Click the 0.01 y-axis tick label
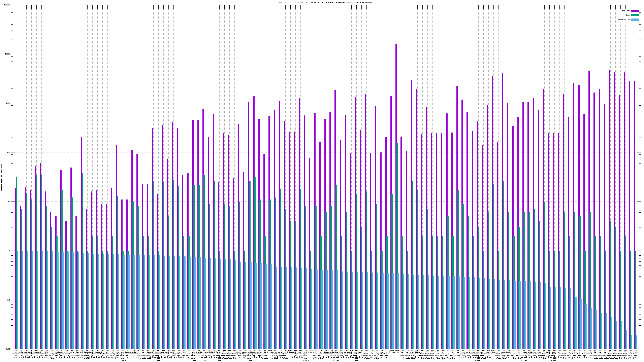 pos(8,349)
